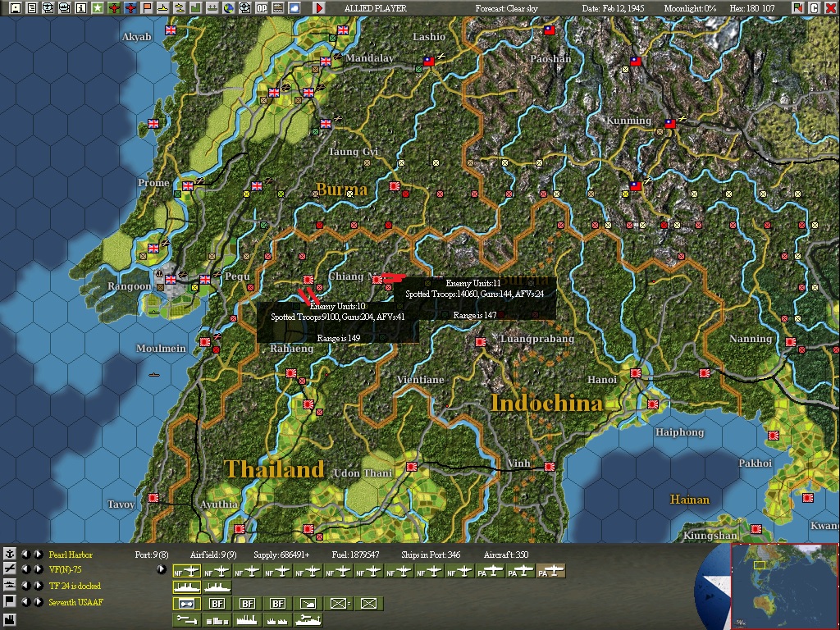840x630 pixels.
Task: Click the 'TF 24 is docked' label
Action: (x=75, y=586)
